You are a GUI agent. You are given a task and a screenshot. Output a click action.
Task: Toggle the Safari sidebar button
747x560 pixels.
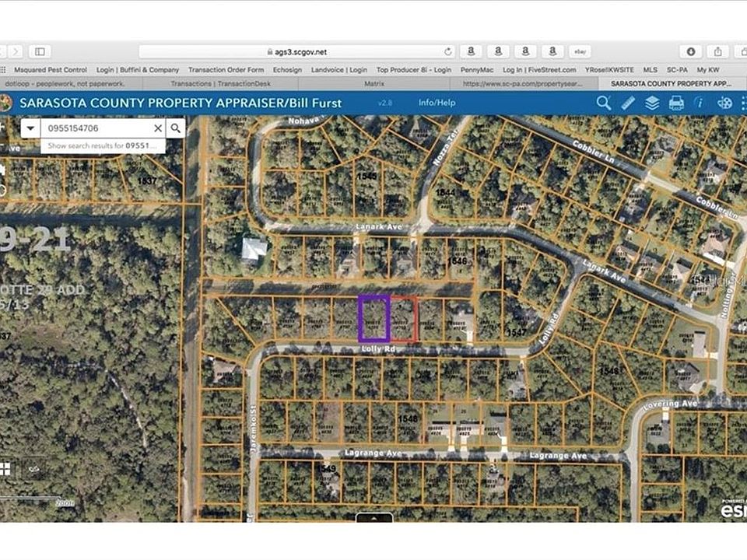tap(40, 51)
